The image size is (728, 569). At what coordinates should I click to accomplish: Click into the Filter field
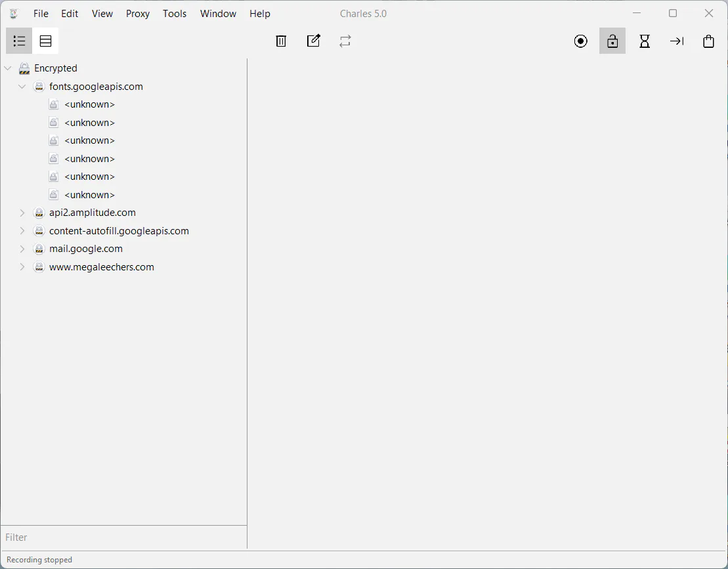[124, 537]
